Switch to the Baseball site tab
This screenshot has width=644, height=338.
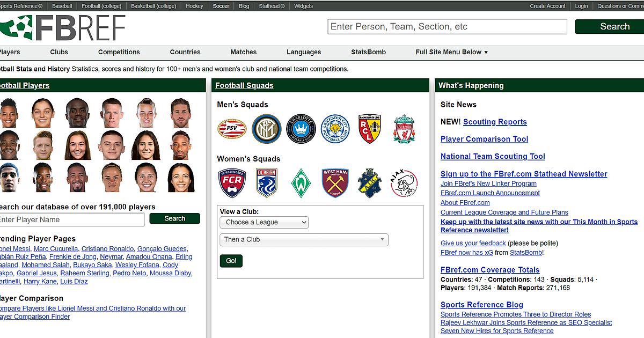coord(62,6)
